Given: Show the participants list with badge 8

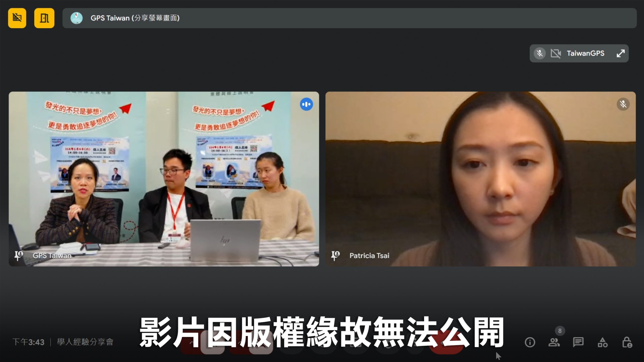Looking at the screenshot, I should coord(554,342).
